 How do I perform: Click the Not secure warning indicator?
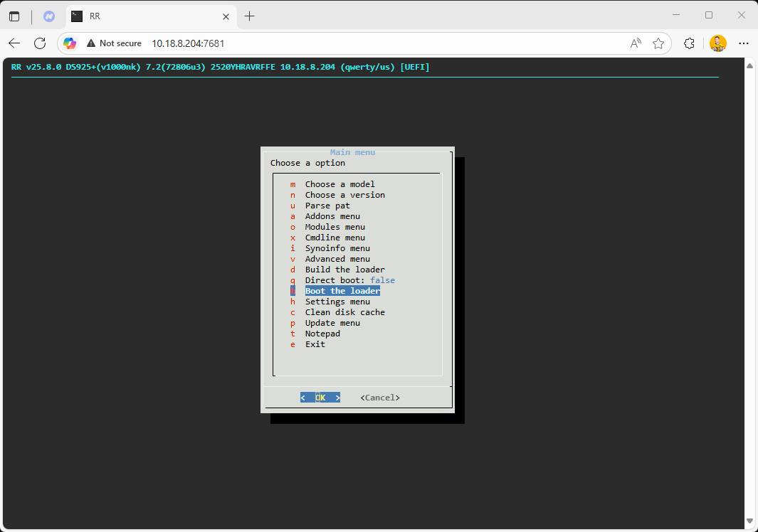114,43
